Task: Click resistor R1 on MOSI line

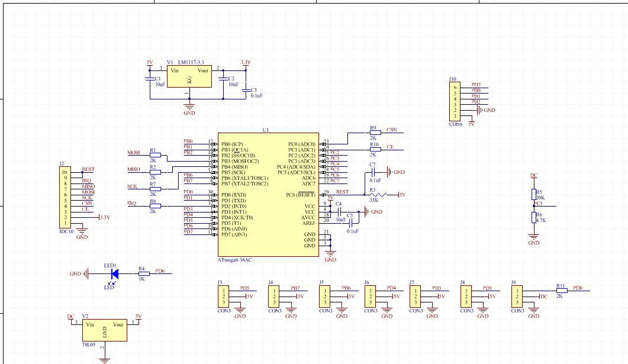Action: (x=156, y=155)
